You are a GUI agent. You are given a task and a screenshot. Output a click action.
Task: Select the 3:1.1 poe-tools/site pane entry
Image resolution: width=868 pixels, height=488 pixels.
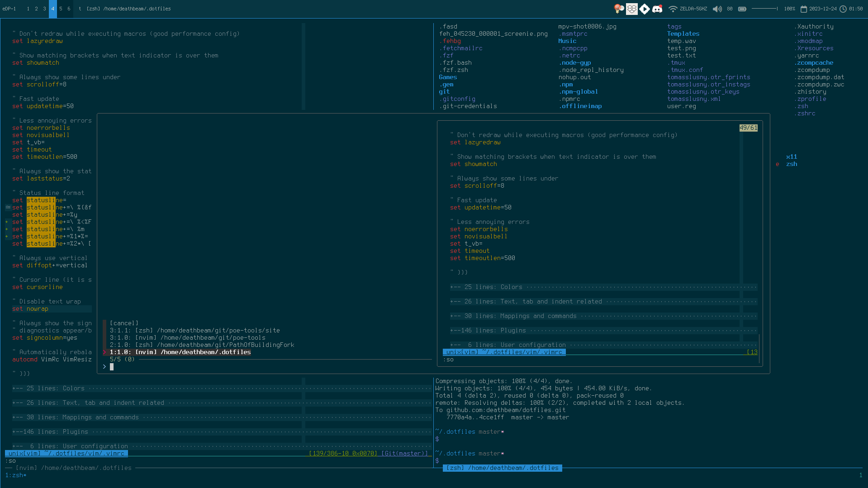pyautogui.click(x=194, y=330)
